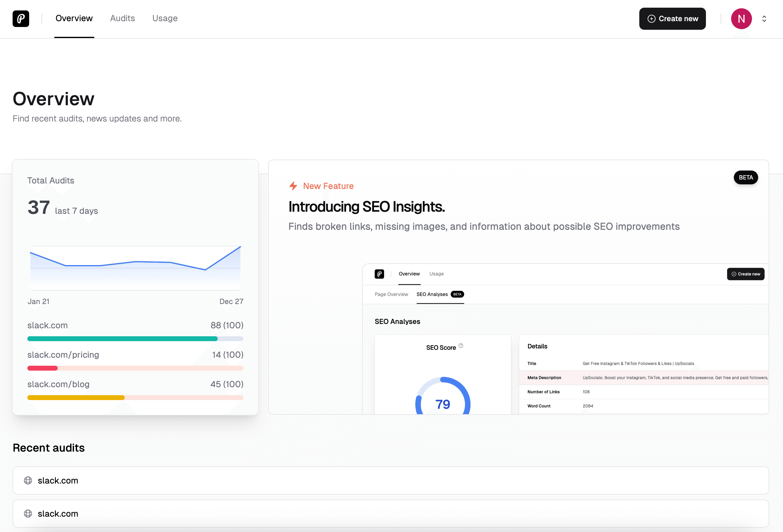Image resolution: width=783 pixels, height=532 pixels.
Task: Click globe icon in first recent audit
Action: point(28,480)
